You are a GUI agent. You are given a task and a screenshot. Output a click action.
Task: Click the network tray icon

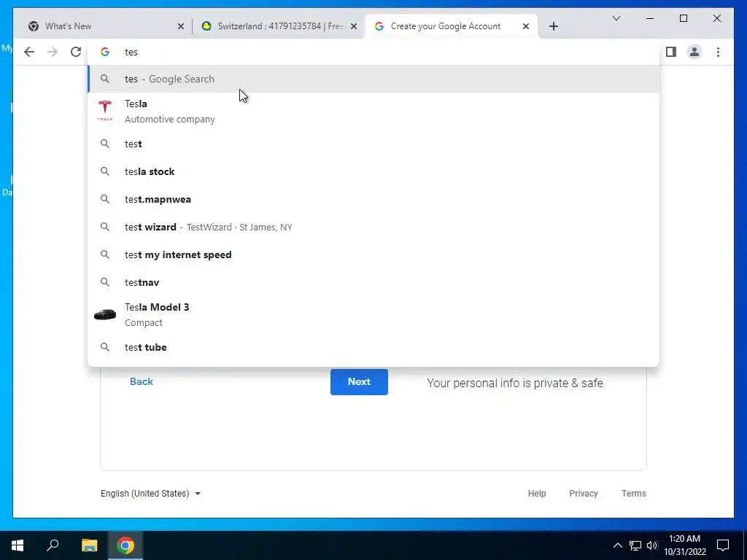point(635,545)
